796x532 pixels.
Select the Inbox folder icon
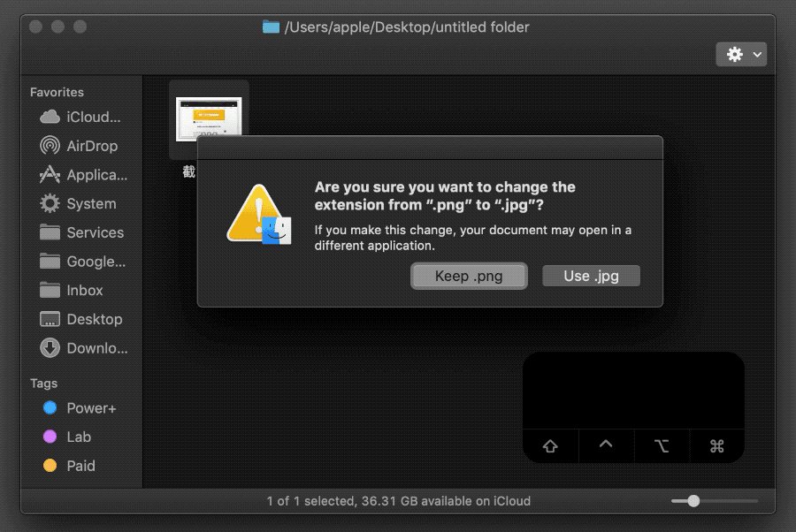pos(50,290)
